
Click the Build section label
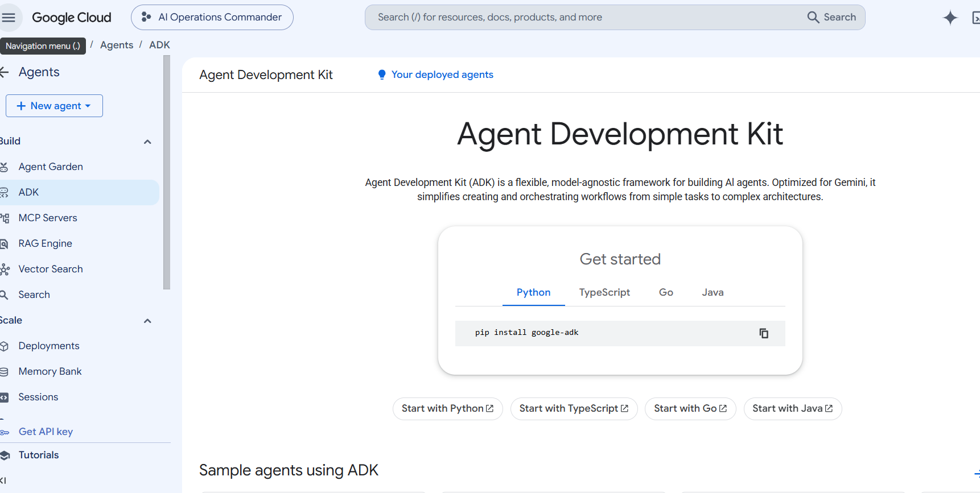[x=10, y=141]
